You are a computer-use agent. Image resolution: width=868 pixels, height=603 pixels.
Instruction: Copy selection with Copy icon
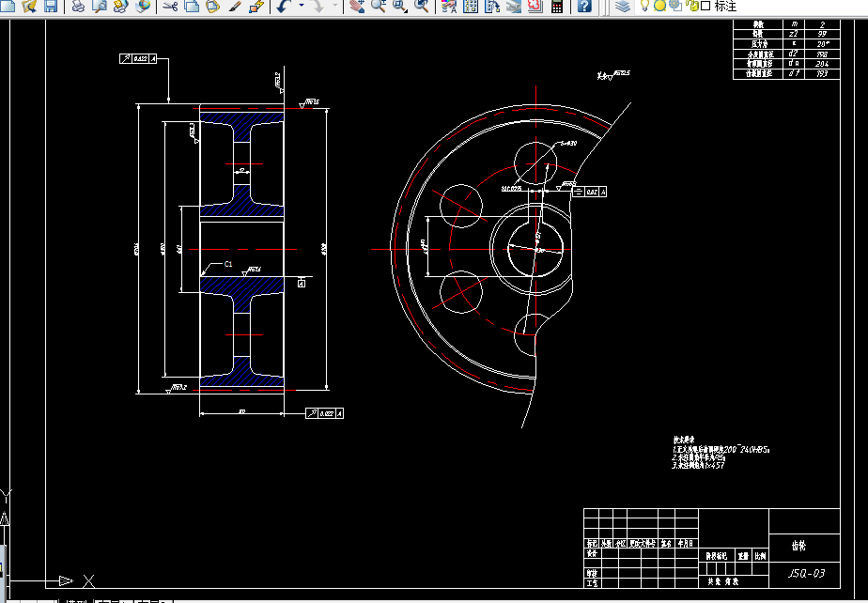pyautogui.click(x=192, y=6)
